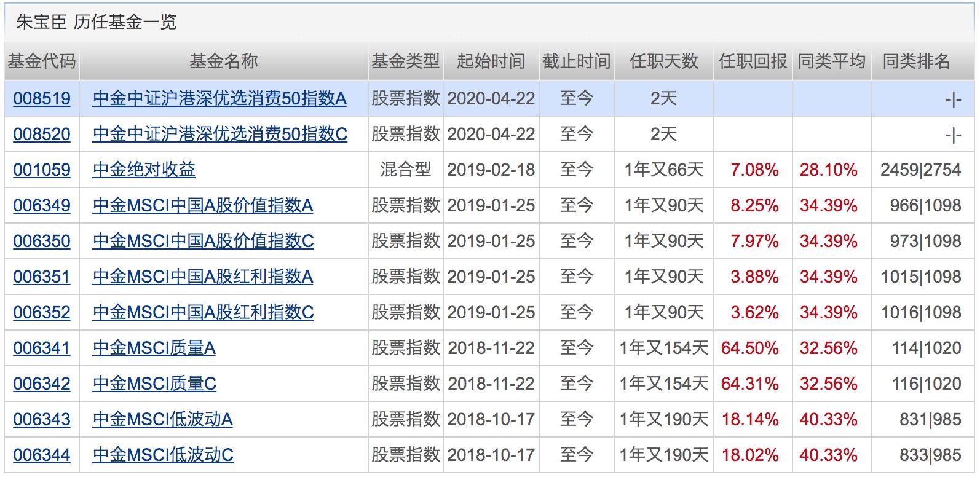The width and height of the screenshot is (980, 488).
Task: Select return value 18.02%
Action: pos(750,455)
